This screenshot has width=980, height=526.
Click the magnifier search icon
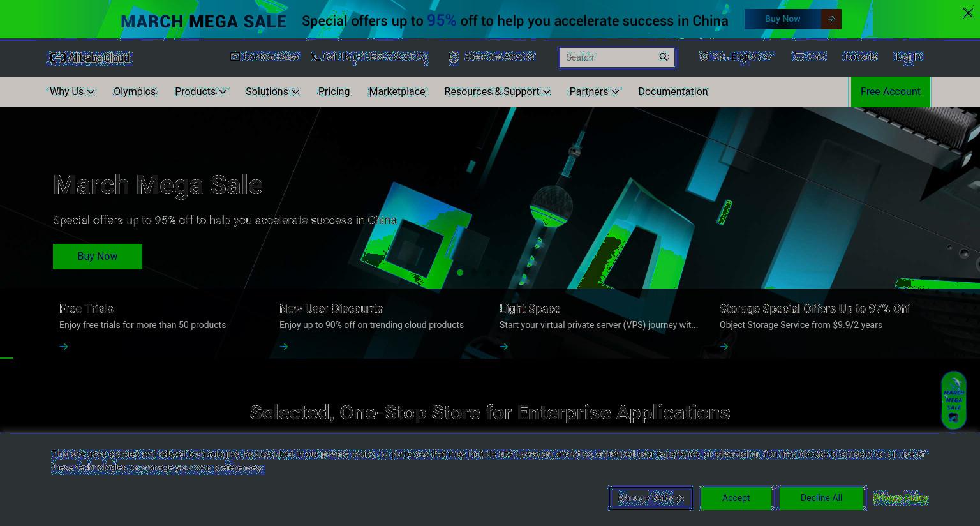pyautogui.click(x=664, y=57)
